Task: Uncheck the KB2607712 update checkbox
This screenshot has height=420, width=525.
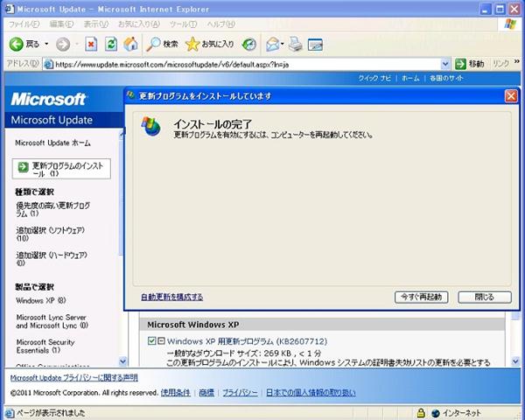Action: (151, 341)
